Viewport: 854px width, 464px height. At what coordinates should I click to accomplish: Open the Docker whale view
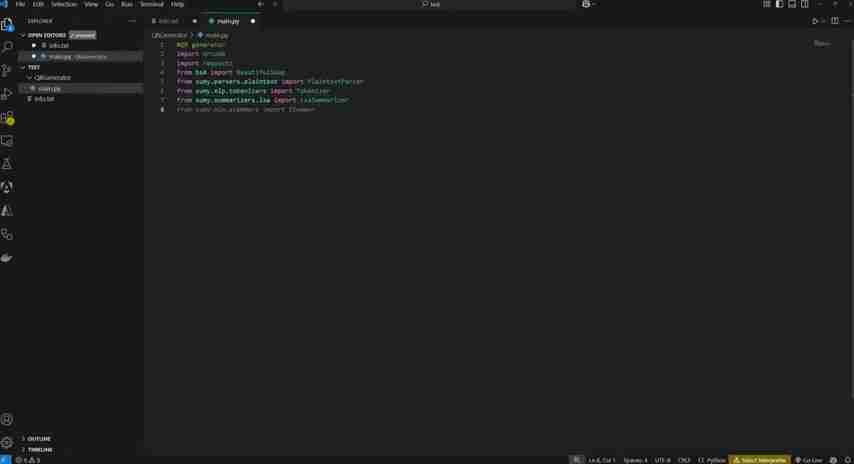[7, 258]
